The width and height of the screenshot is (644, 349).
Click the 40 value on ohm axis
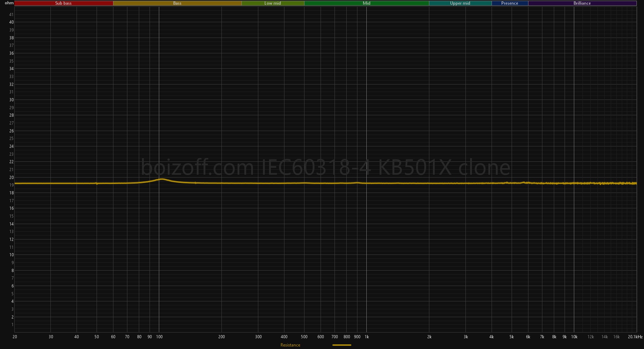[11, 22]
